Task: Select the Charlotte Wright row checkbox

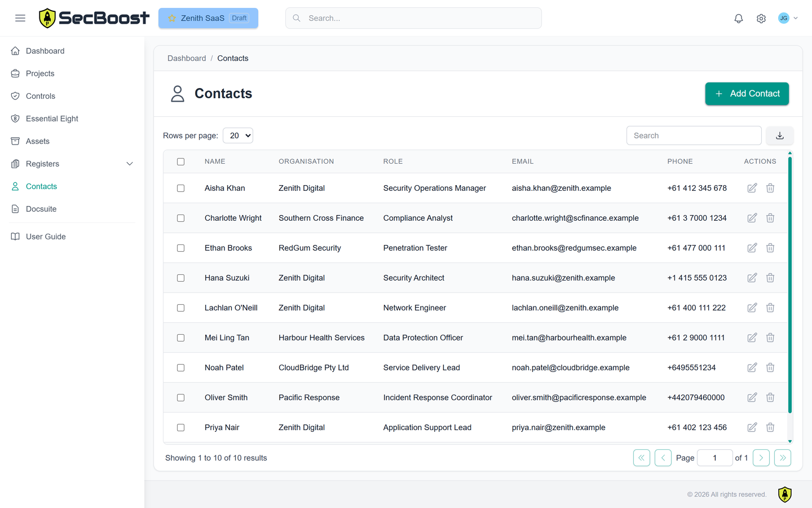Action: tap(180, 218)
